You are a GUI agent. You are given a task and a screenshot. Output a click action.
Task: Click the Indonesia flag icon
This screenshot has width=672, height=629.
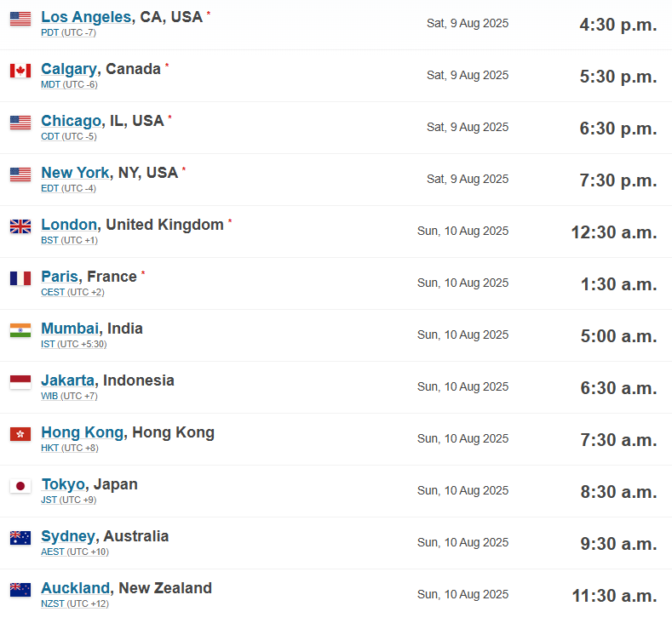click(x=20, y=382)
